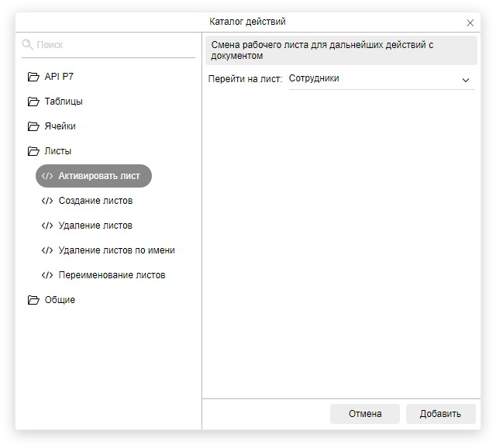Expand the Таблицы category
Viewport: 496px width, 448px height.
click(x=64, y=102)
